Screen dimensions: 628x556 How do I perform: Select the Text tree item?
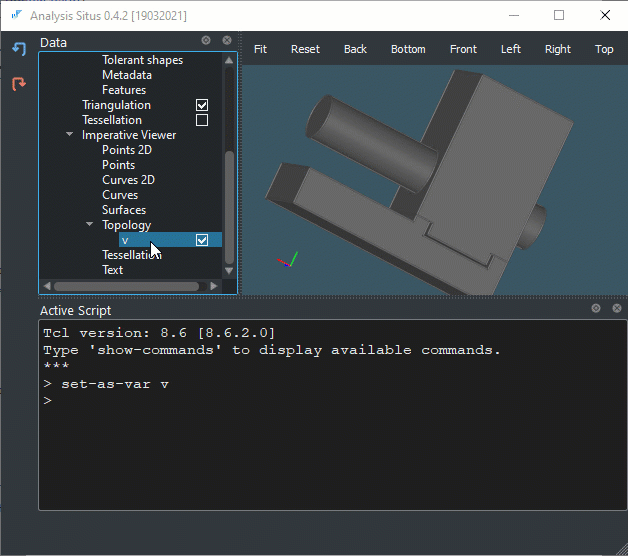[113, 270]
